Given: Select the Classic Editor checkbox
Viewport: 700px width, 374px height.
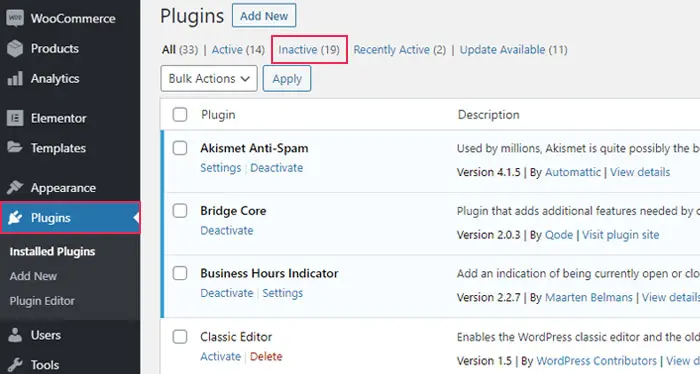Looking at the screenshot, I should pyautogui.click(x=180, y=337).
